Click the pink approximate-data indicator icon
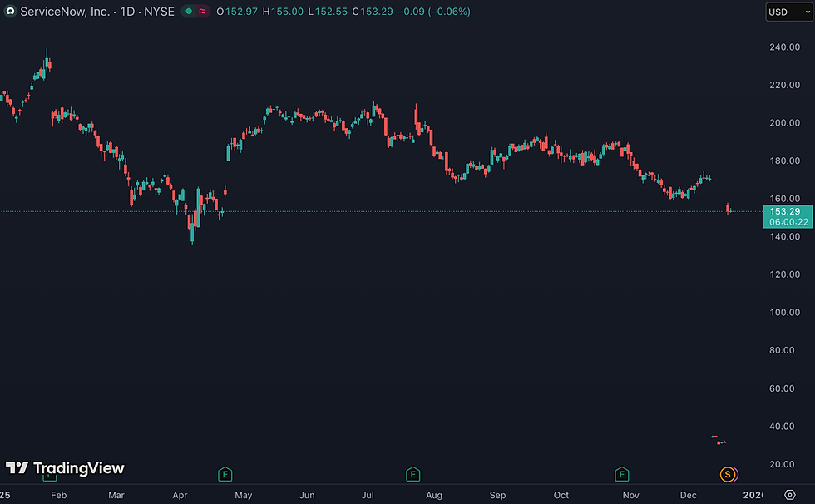Screen dimensions: 815x504 point(202,12)
